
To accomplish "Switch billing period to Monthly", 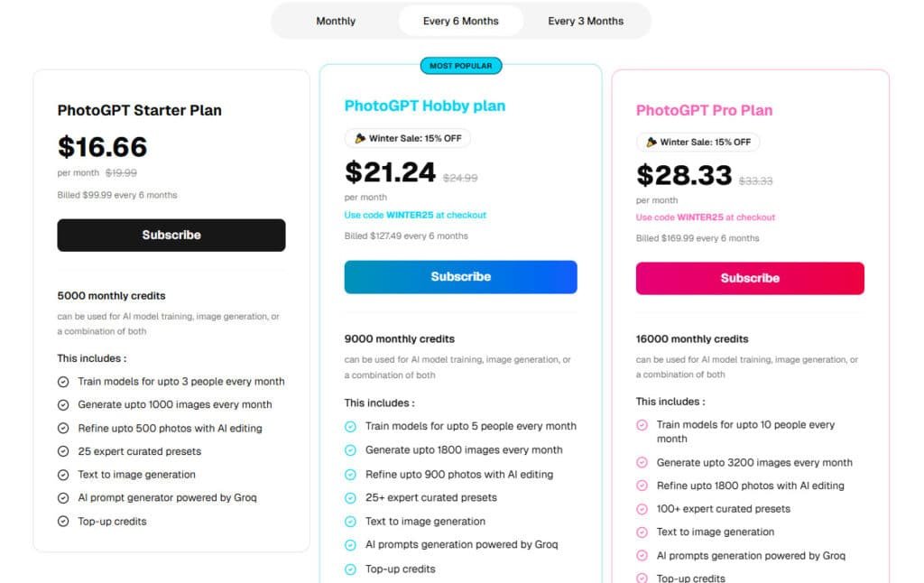I will [x=335, y=21].
